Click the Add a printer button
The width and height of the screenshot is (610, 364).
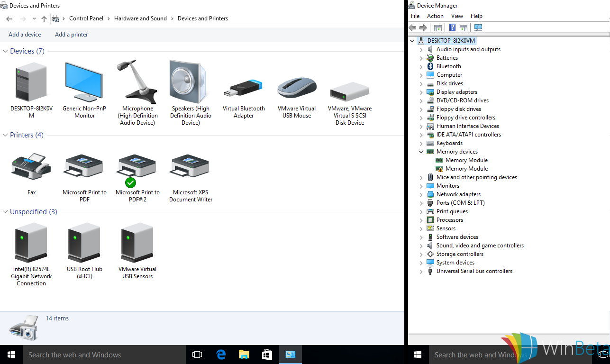click(71, 34)
